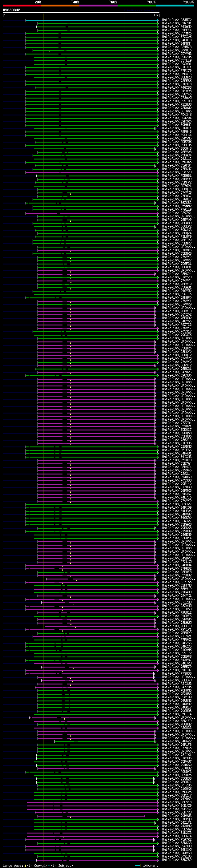Select hit label UniRef100_Q29DM5
The width and height of the screenshot is (197, 868).
(177, 446)
